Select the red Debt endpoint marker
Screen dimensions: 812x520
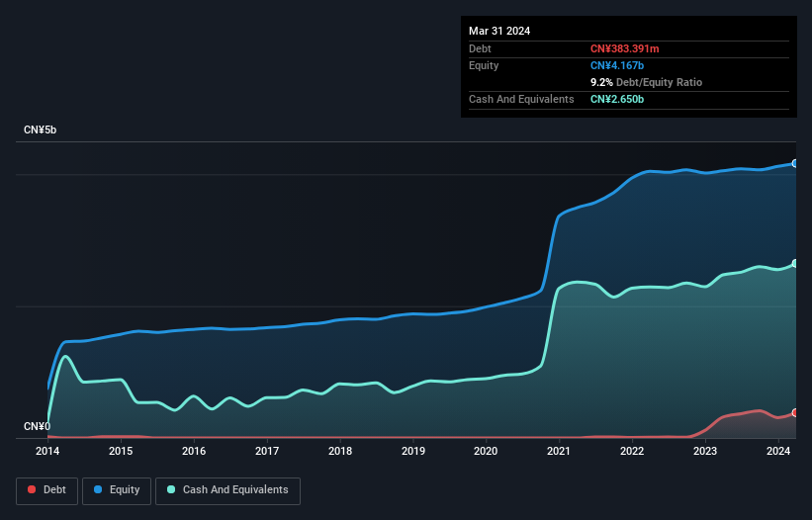[795, 412]
